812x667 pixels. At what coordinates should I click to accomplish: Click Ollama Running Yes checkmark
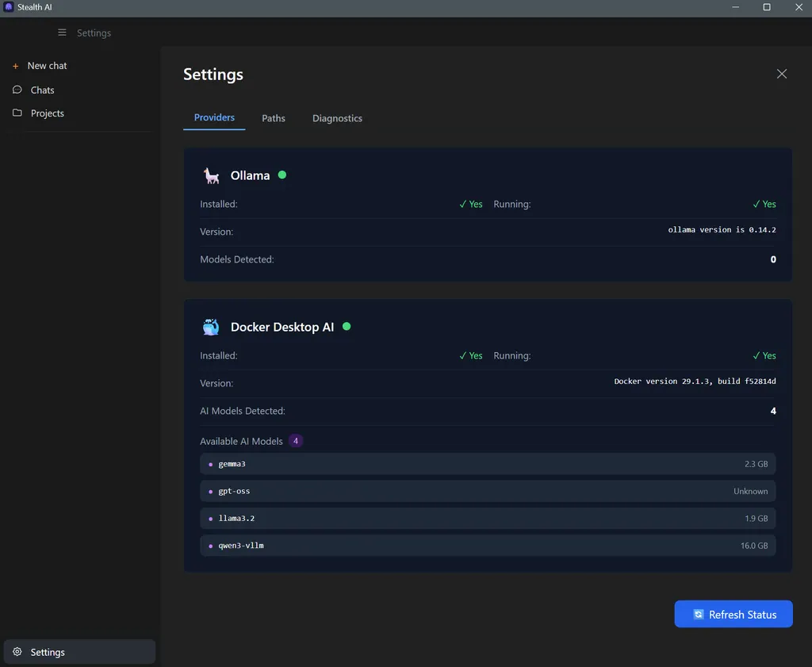(x=764, y=204)
